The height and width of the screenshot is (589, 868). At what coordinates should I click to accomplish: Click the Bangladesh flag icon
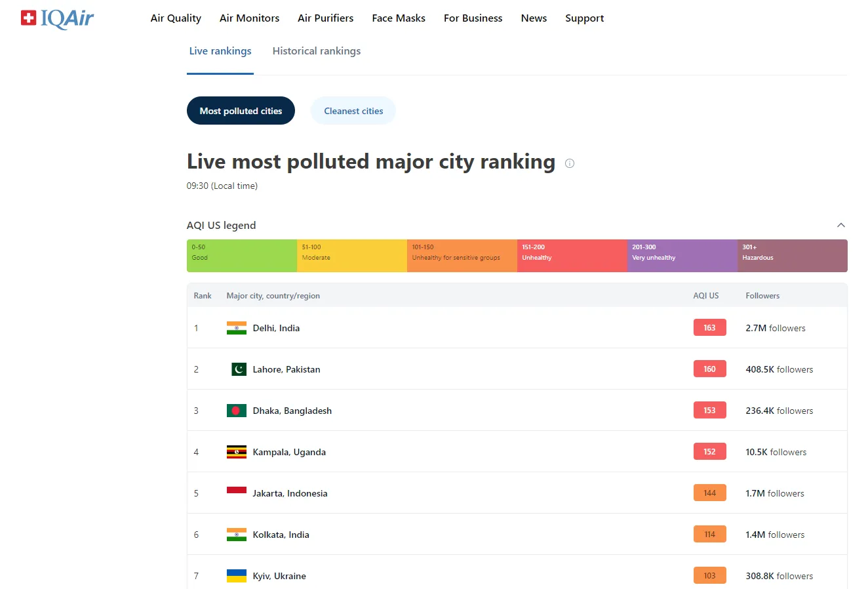click(x=236, y=411)
